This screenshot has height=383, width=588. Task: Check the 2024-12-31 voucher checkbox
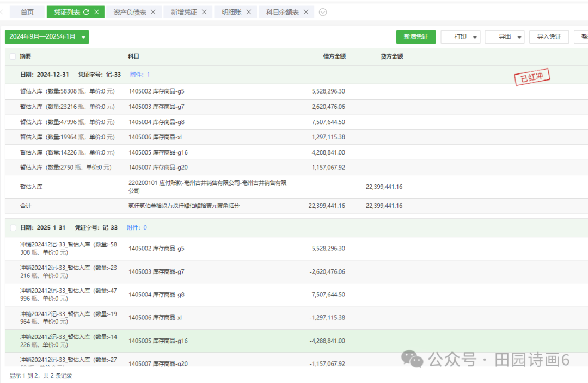[x=13, y=75]
